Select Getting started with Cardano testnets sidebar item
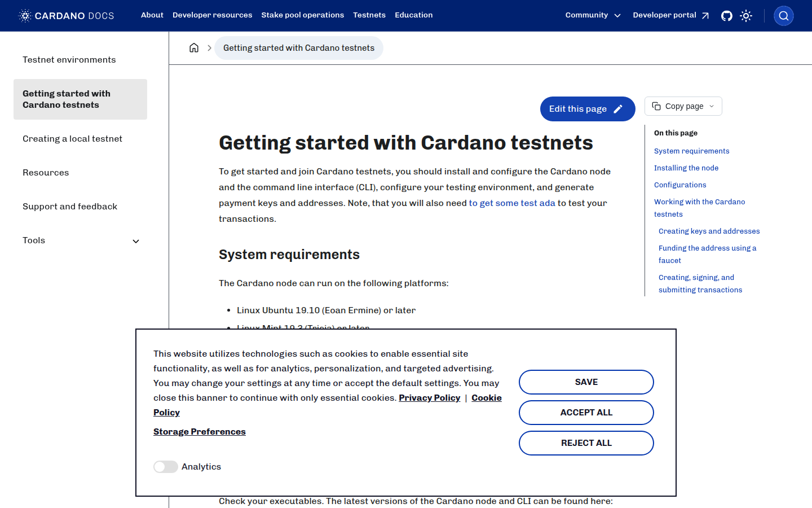 tap(80, 99)
